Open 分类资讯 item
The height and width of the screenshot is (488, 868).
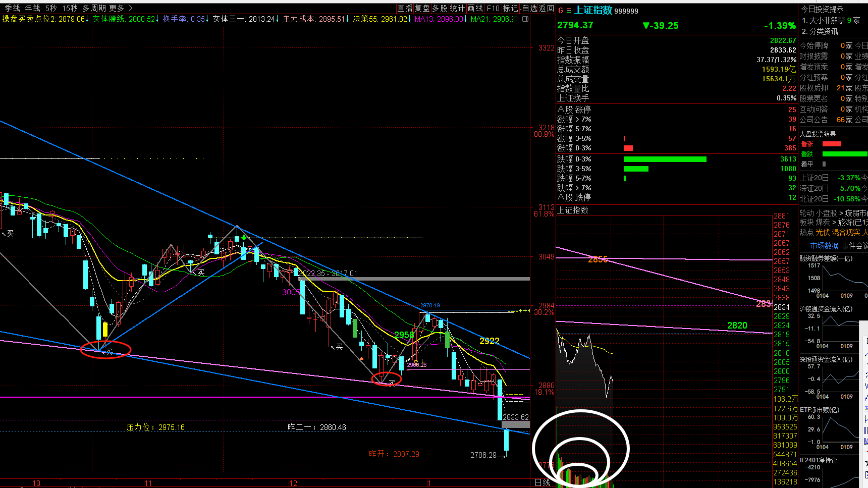pyautogui.click(x=820, y=31)
